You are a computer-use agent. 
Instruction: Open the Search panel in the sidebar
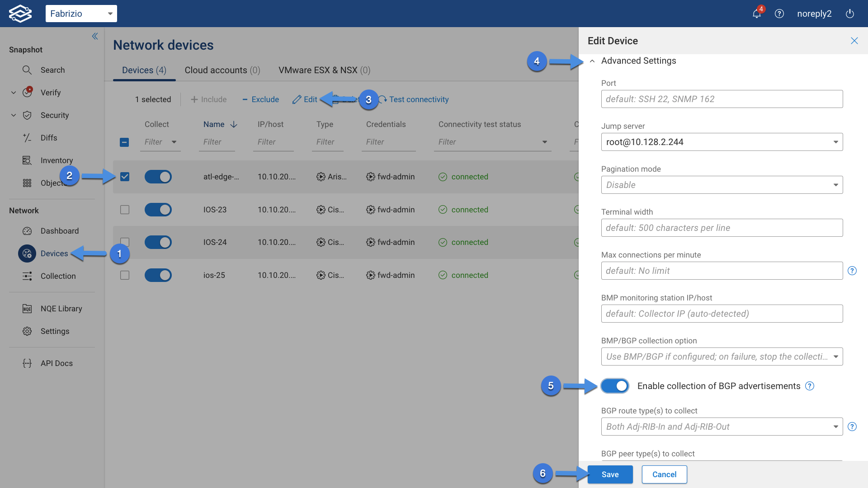(27, 70)
